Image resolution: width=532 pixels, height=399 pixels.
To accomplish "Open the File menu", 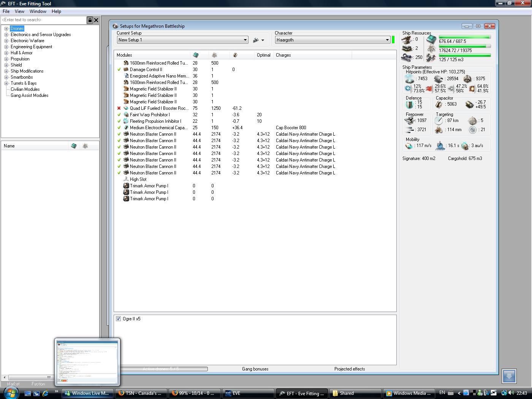I will click(x=6, y=11).
